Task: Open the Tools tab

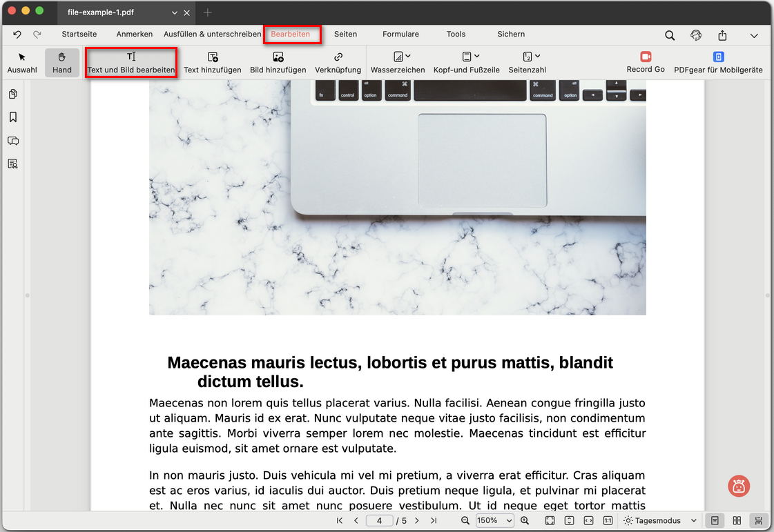Action: 456,34
